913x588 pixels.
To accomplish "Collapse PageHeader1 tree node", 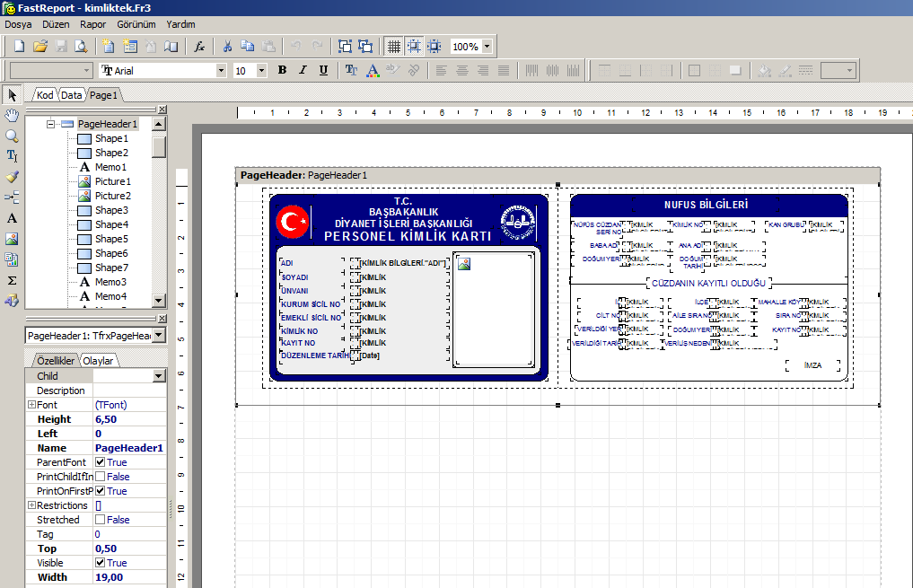I will [50, 124].
